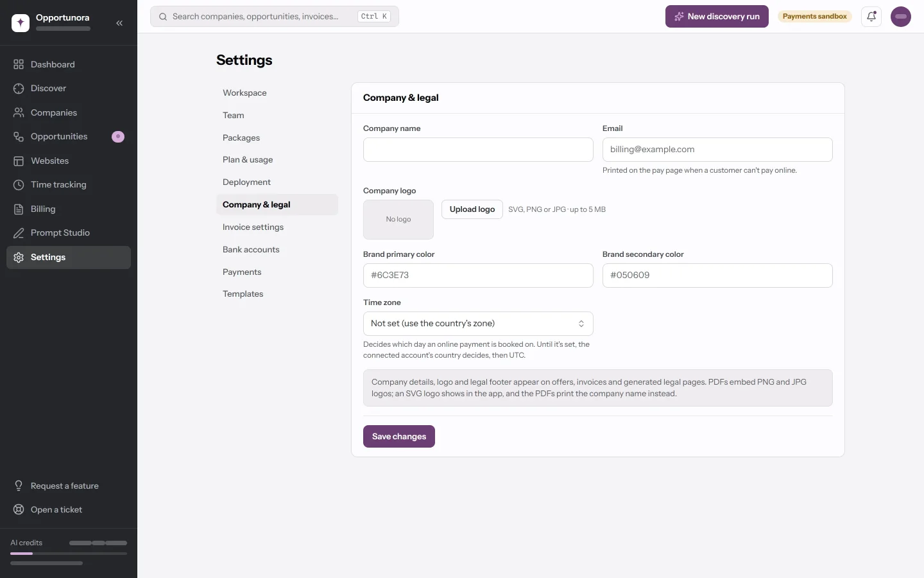Click the Request a feature lightbulb icon
924x578 pixels.
point(19,486)
